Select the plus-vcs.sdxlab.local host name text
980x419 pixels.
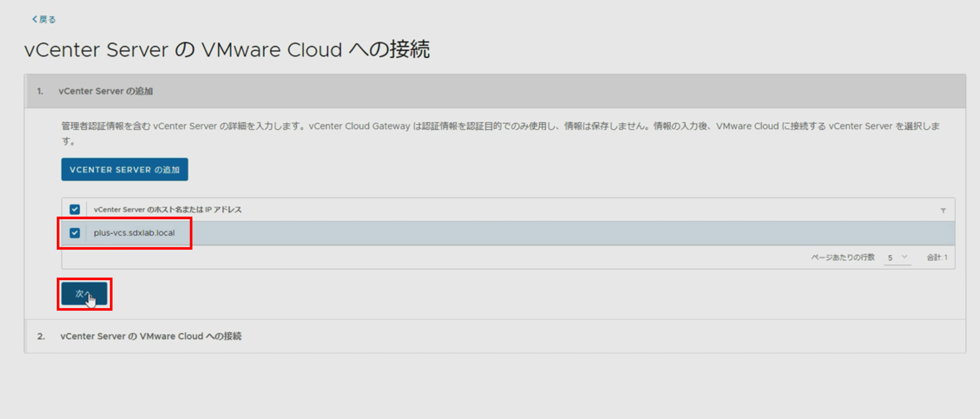tap(134, 233)
